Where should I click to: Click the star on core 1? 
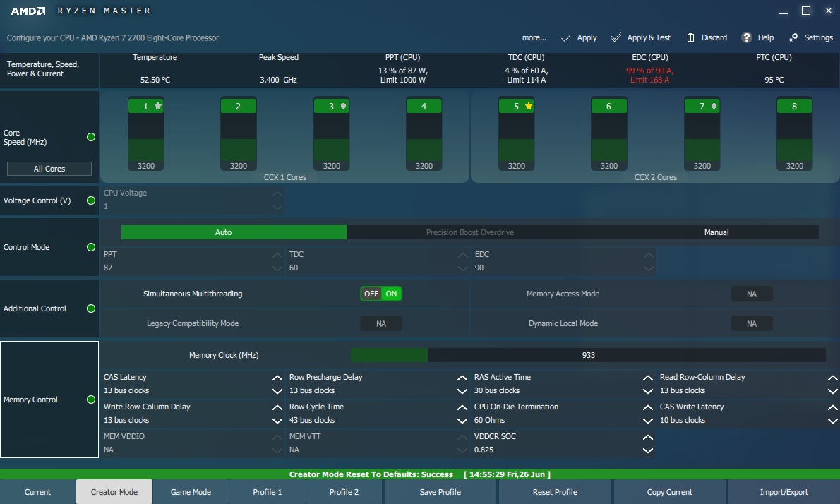point(158,106)
